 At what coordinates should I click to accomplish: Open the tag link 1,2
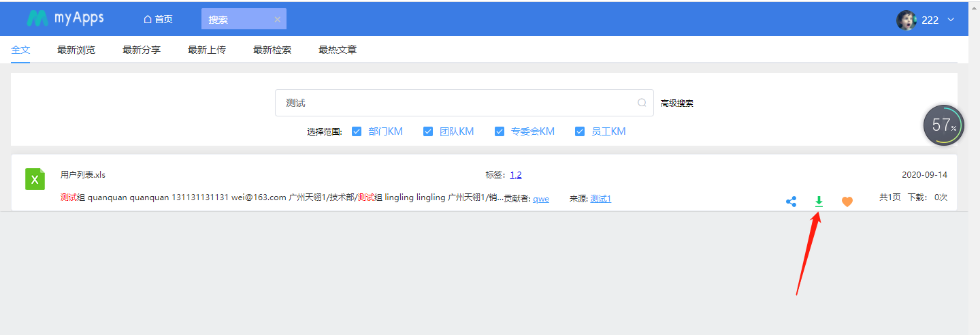pyautogui.click(x=516, y=175)
